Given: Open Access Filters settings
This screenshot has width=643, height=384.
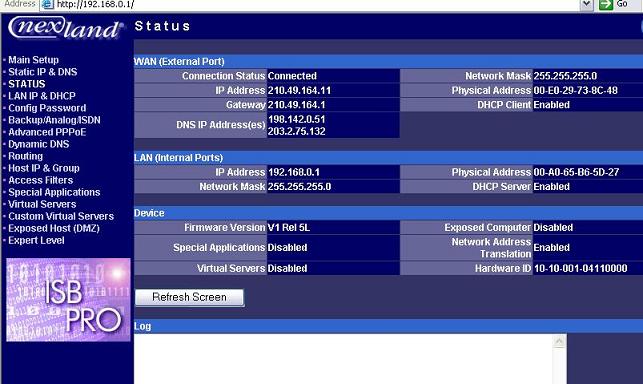Looking at the screenshot, I should pos(41,180).
